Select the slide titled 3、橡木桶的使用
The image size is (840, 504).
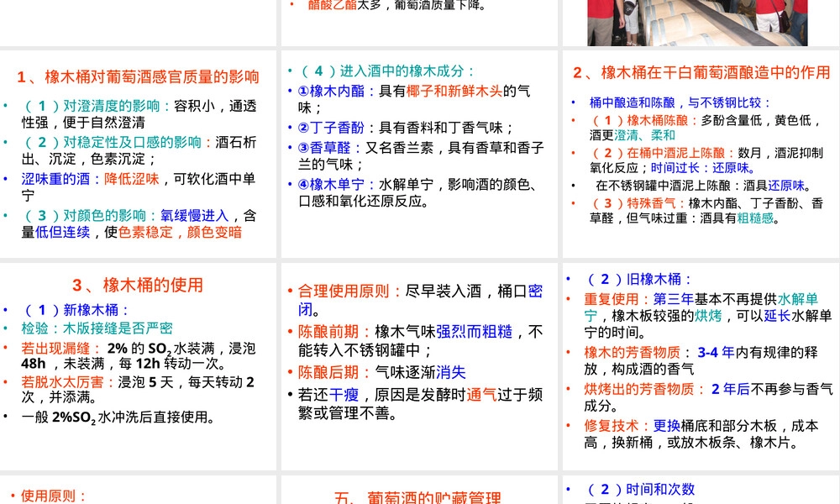[139, 366]
